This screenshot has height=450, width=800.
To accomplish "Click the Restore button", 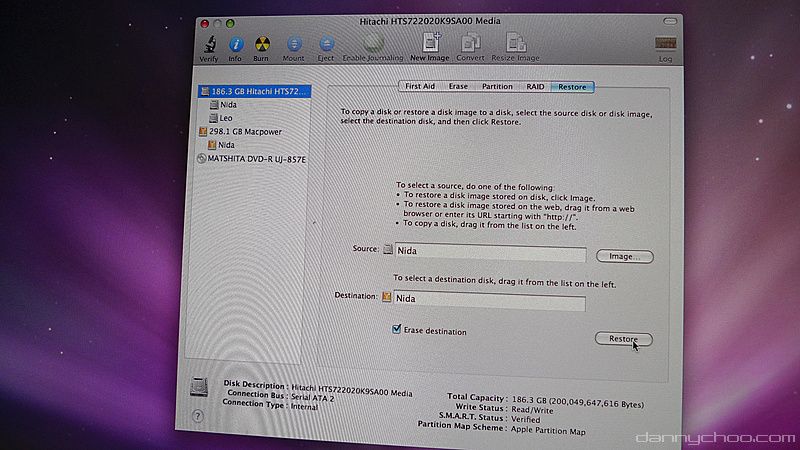I will tap(623, 339).
